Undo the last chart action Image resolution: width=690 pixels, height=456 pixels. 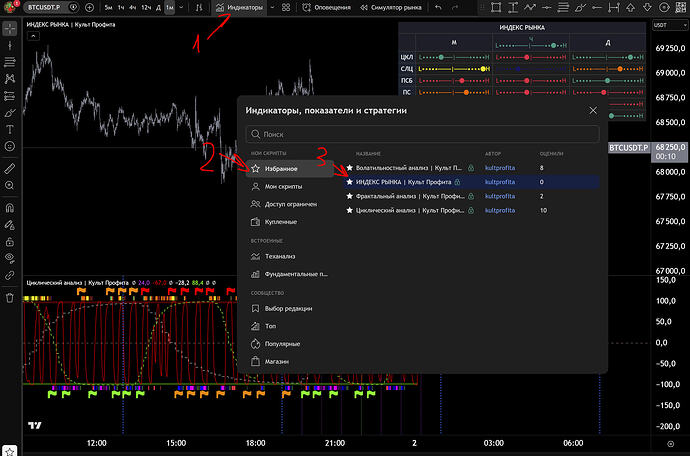click(438, 7)
